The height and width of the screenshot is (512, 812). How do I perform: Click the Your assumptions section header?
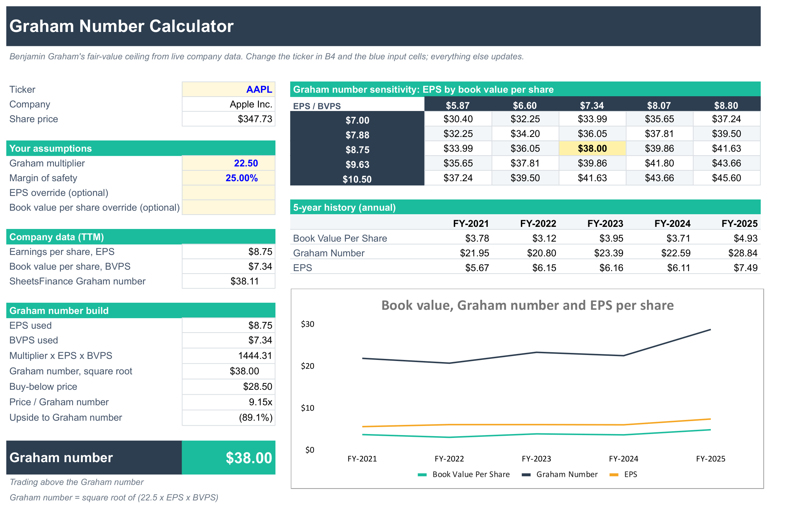pos(141,148)
